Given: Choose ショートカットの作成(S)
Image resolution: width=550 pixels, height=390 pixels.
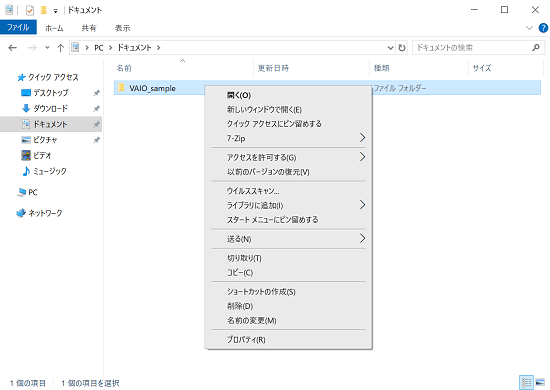Looking at the screenshot, I should point(288,292).
